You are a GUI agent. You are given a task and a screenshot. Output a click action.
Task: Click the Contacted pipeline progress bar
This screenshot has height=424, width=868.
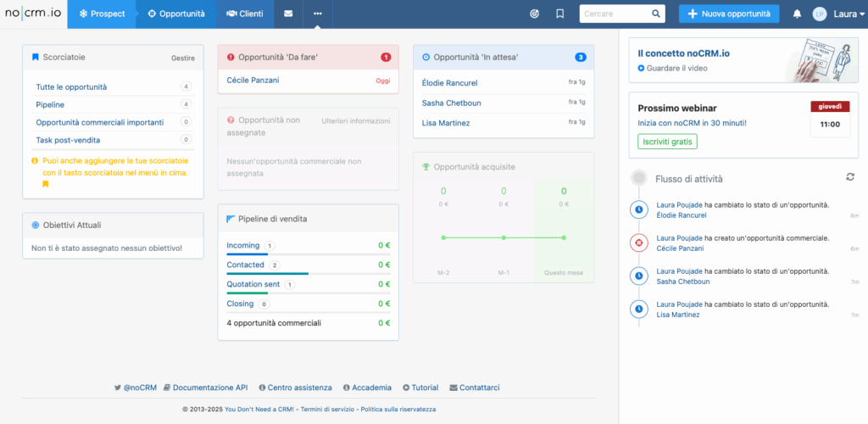[x=267, y=274]
